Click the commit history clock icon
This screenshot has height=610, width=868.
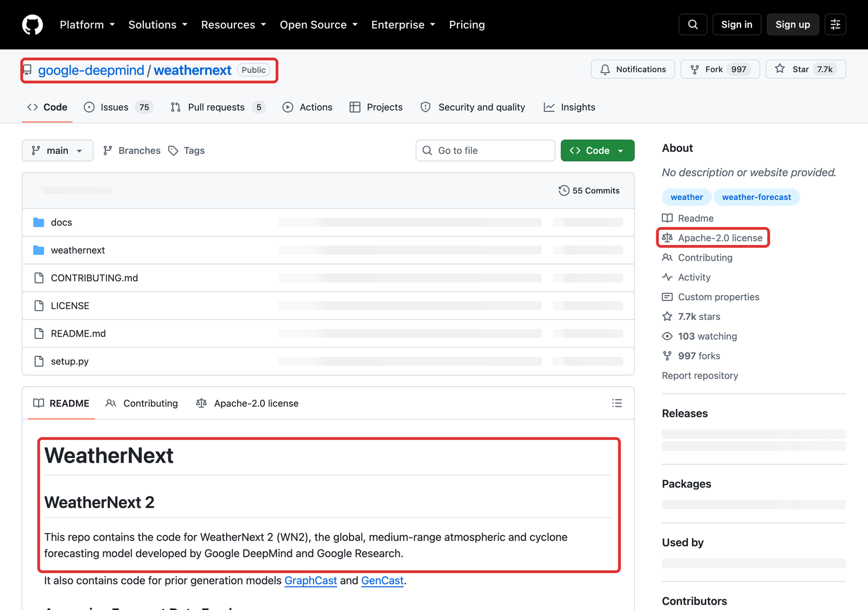[564, 190]
